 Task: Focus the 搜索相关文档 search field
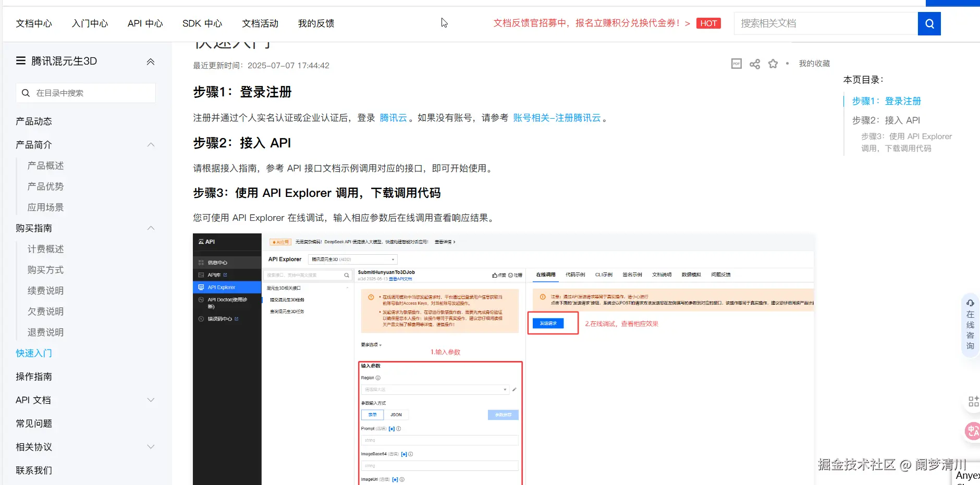[826, 23]
